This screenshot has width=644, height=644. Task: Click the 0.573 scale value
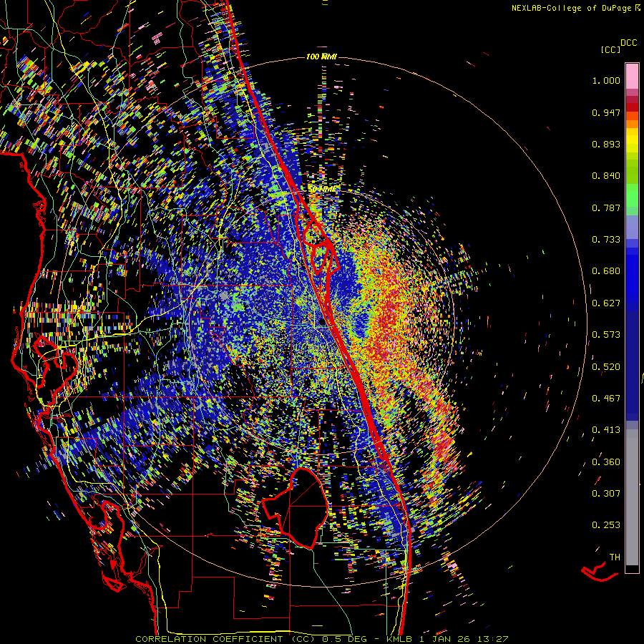[606, 335]
